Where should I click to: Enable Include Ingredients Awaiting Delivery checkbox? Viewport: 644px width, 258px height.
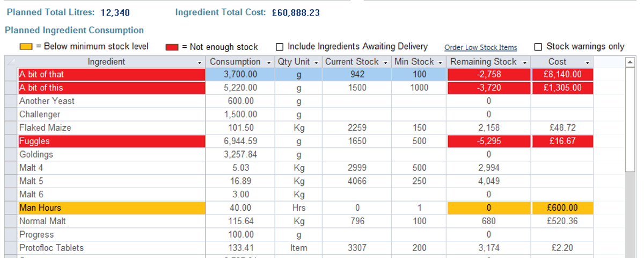[280, 47]
